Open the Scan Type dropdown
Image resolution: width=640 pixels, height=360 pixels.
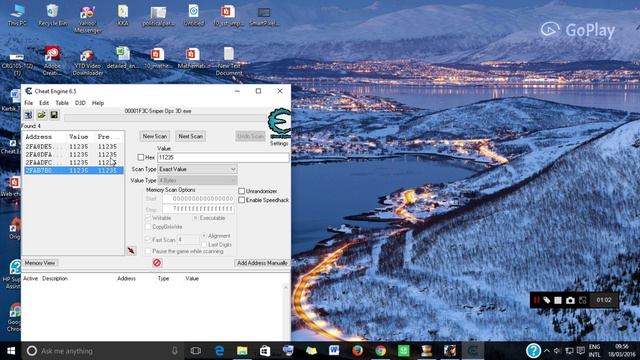(x=197, y=169)
